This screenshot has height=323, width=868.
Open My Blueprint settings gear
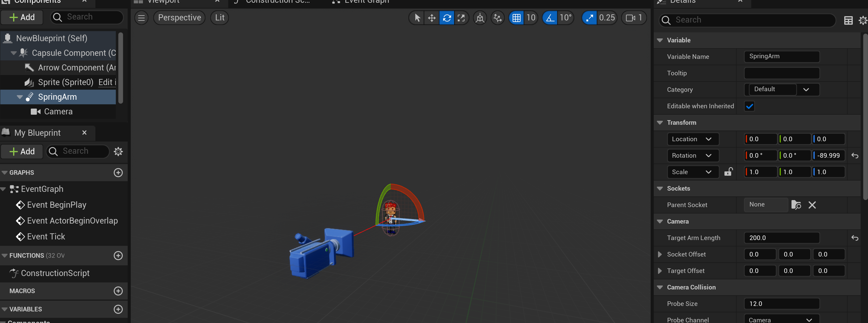click(118, 151)
